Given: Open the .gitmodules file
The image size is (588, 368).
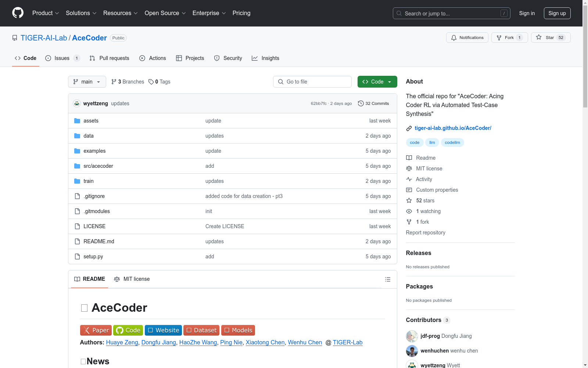Looking at the screenshot, I should pos(97,211).
